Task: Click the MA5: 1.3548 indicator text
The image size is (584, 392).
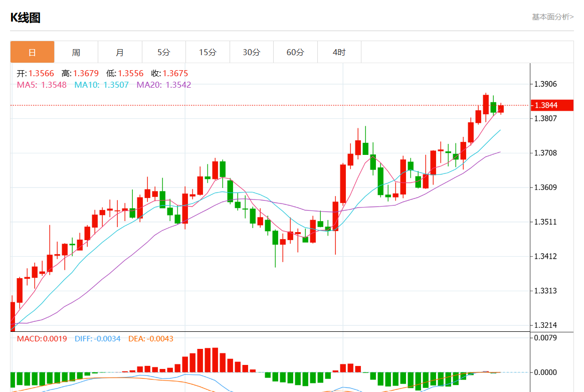Action: pos(42,85)
